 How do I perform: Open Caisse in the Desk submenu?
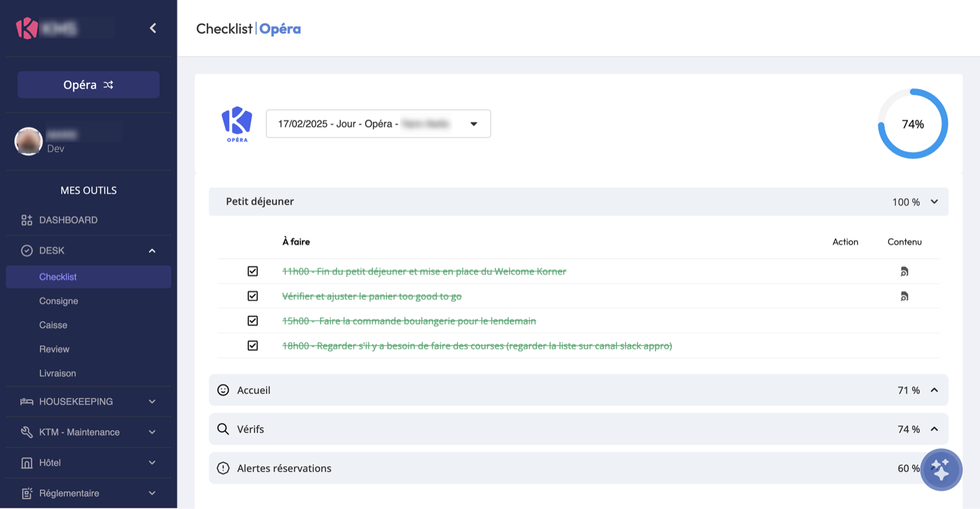(x=53, y=325)
